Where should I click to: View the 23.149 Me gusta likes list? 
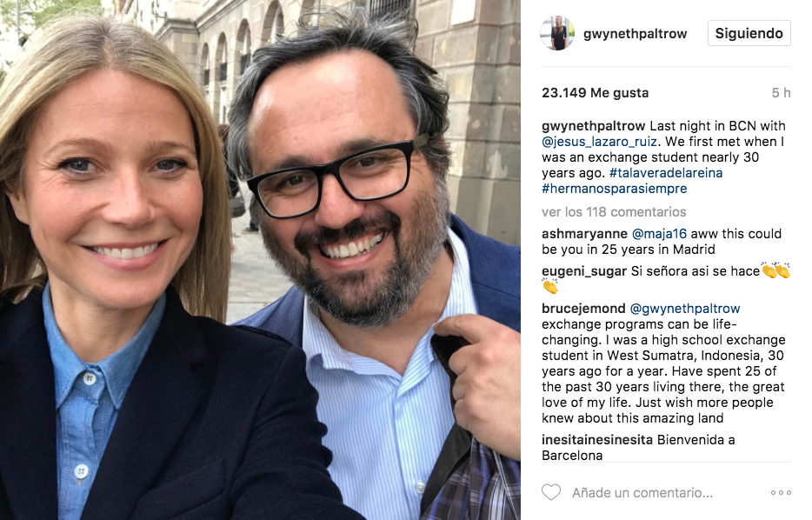pos(595,93)
